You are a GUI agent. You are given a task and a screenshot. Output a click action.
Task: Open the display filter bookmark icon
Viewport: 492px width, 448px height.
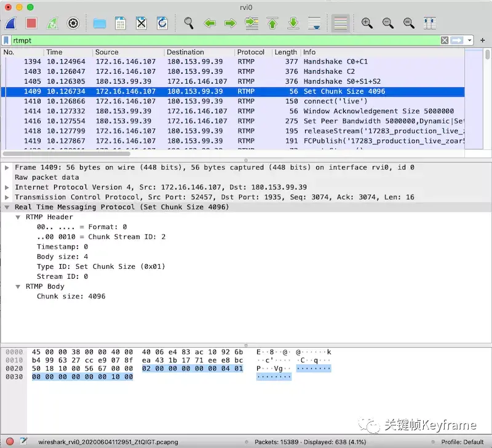coord(6,40)
